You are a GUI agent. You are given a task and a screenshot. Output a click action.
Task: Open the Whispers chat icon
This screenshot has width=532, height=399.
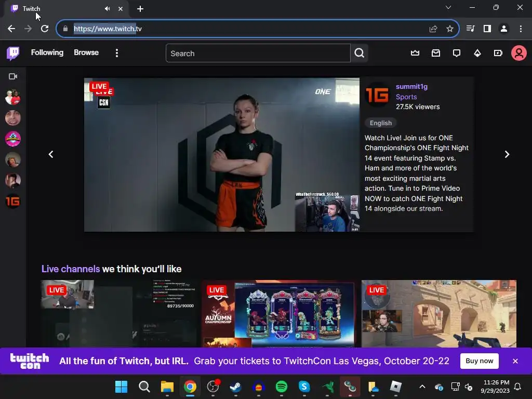(x=457, y=53)
